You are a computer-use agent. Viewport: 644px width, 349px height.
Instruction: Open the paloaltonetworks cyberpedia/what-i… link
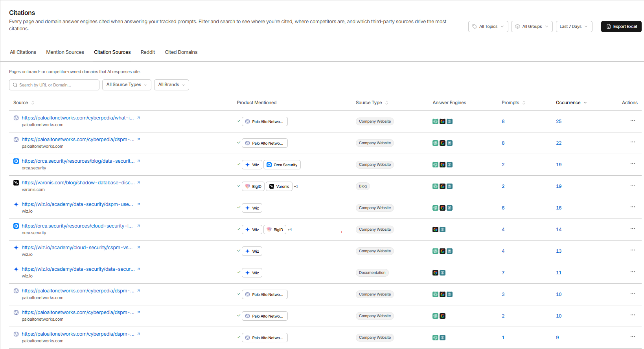coord(78,118)
